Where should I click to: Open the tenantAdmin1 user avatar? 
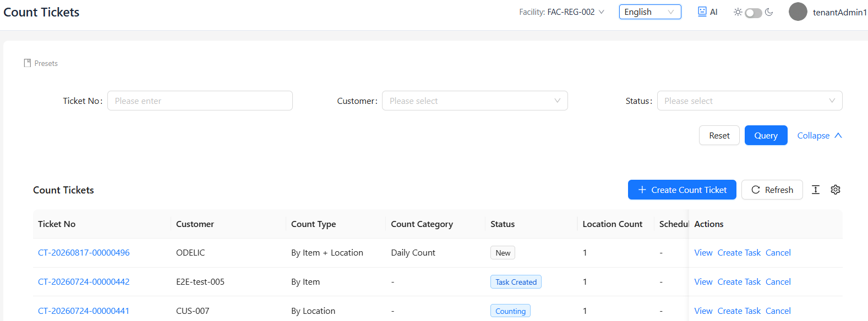798,12
